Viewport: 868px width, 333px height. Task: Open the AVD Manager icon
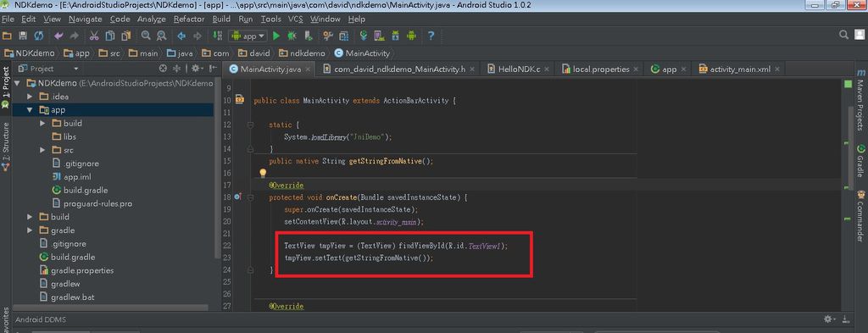(379, 36)
